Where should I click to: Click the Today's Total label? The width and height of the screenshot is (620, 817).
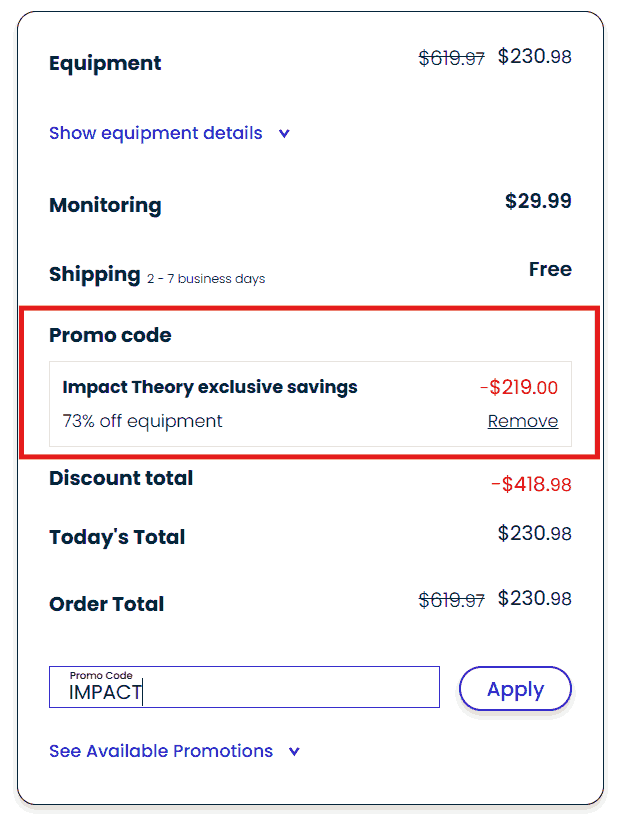click(117, 537)
